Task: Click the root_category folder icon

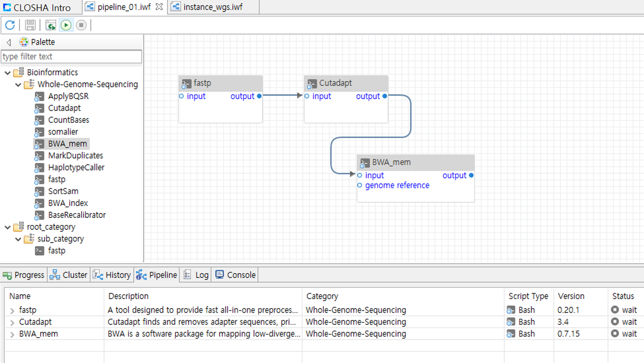Action: click(x=19, y=227)
